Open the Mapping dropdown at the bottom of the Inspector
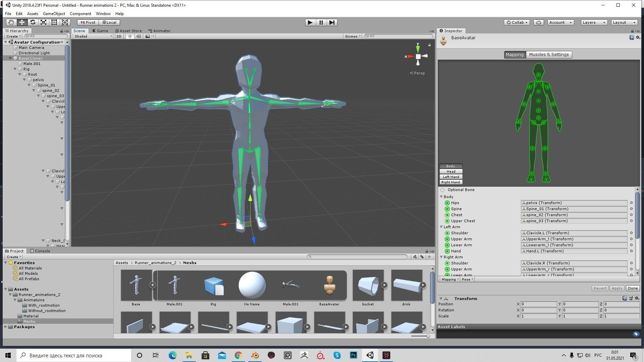 450,279
